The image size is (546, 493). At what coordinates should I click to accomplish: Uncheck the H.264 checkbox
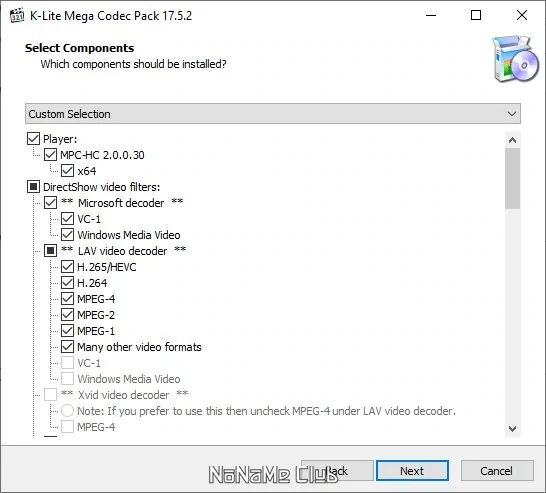(x=67, y=283)
